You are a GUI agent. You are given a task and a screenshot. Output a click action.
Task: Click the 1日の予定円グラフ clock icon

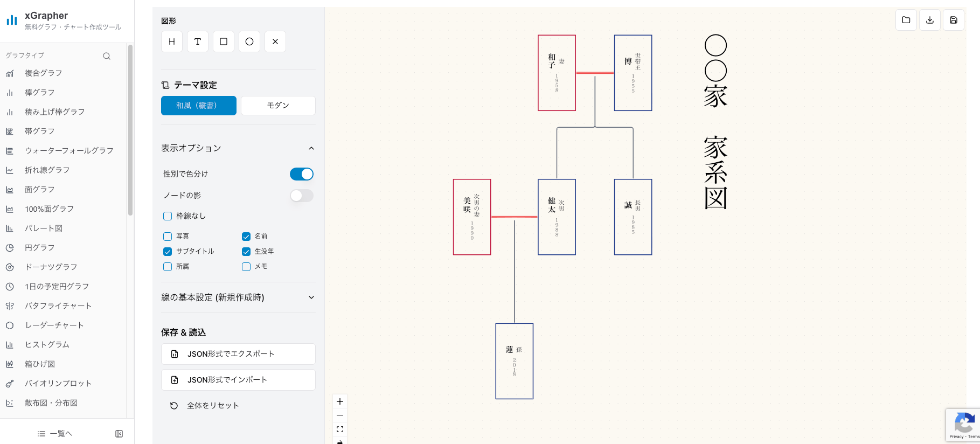point(10,287)
